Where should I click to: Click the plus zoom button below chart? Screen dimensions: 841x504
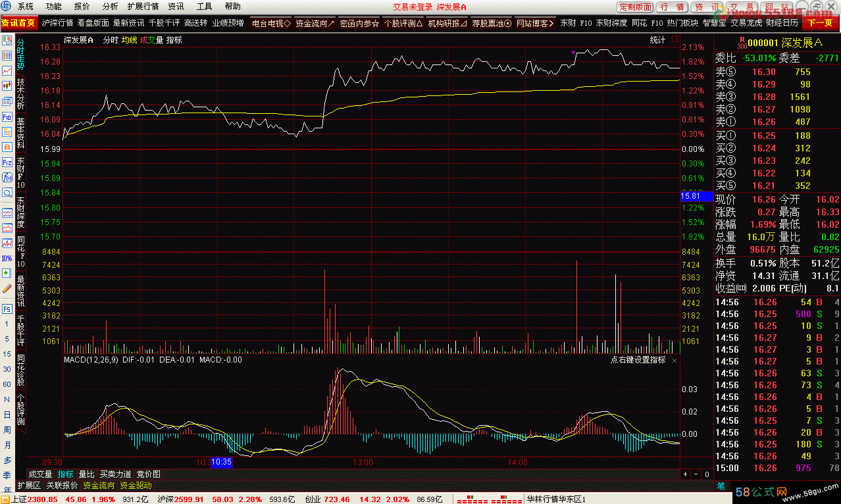point(685,474)
